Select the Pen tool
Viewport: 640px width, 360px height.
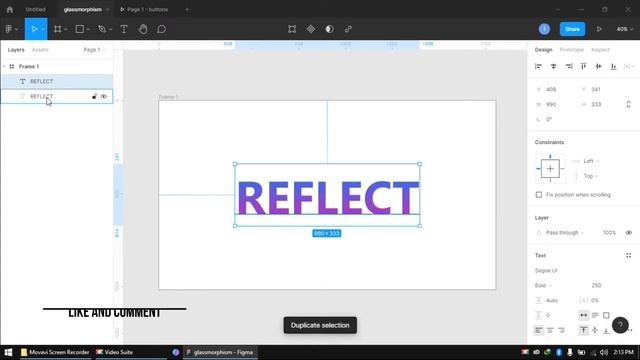(x=102, y=29)
